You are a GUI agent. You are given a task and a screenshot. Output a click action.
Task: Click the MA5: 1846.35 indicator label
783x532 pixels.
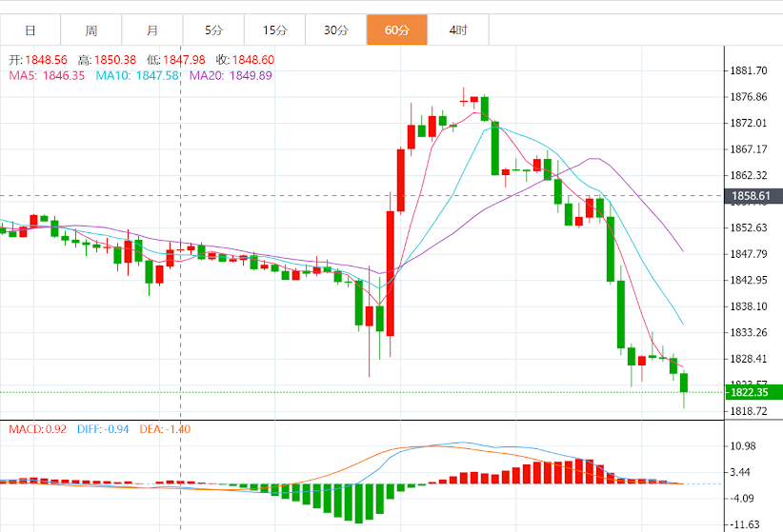[x=47, y=76]
